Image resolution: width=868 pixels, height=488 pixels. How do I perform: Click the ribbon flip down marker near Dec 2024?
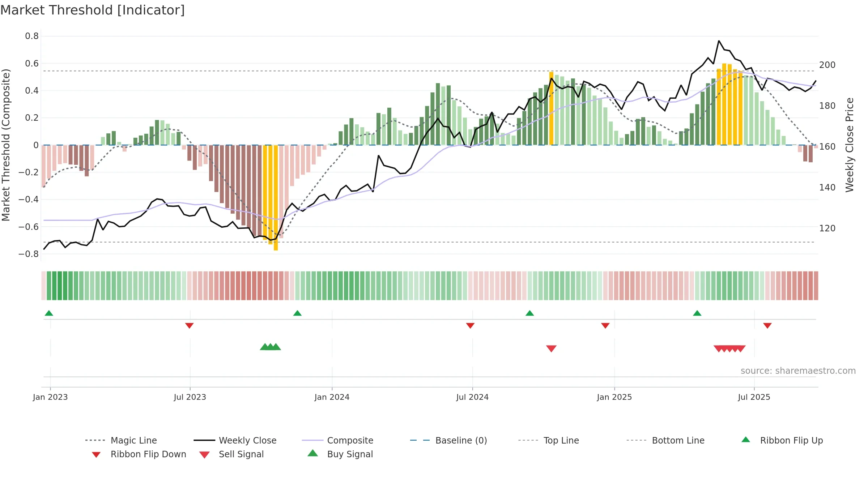605,326
